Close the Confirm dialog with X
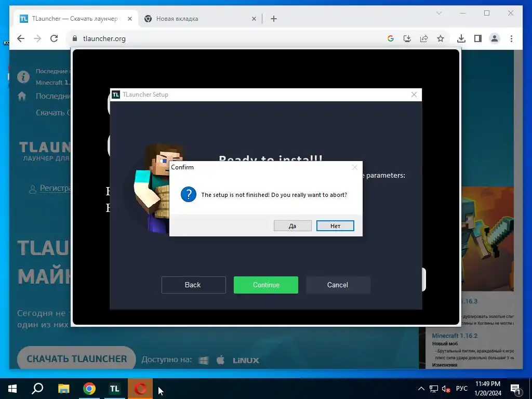 [354, 167]
